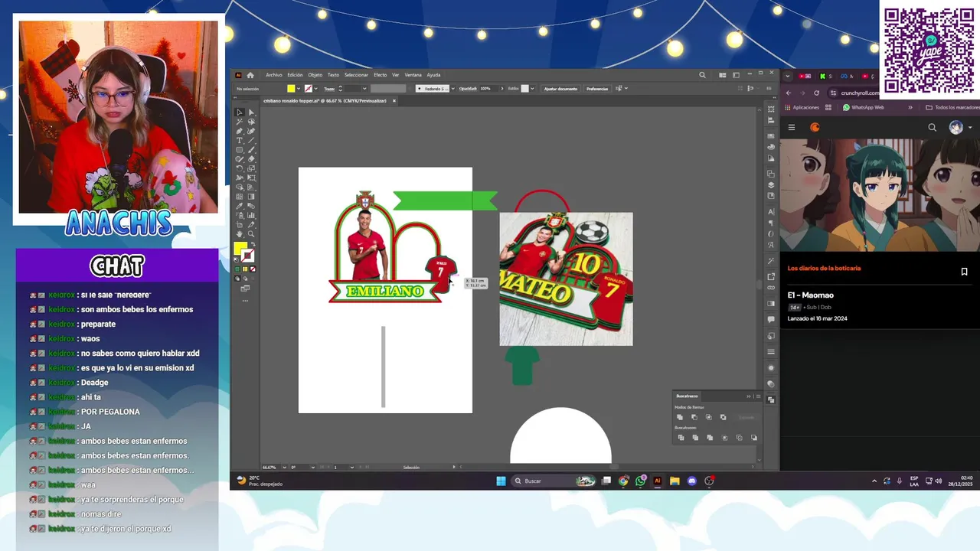Open the Edición menu
This screenshot has width=980, height=551.
coord(295,75)
